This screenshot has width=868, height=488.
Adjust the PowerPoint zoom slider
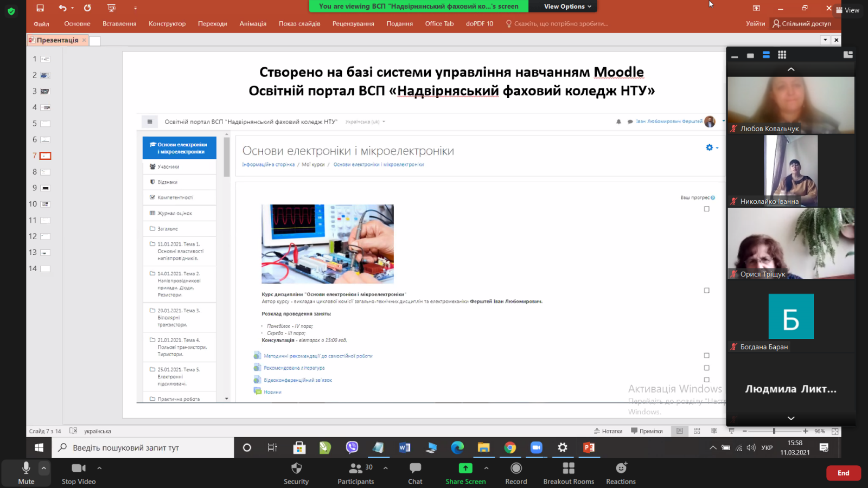tap(774, 431)
